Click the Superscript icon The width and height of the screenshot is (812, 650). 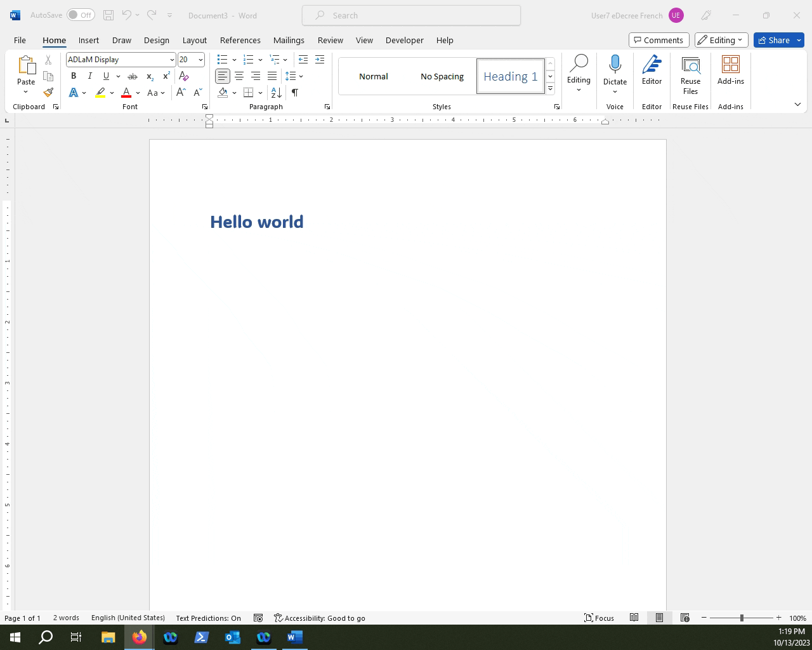point(165,76)
